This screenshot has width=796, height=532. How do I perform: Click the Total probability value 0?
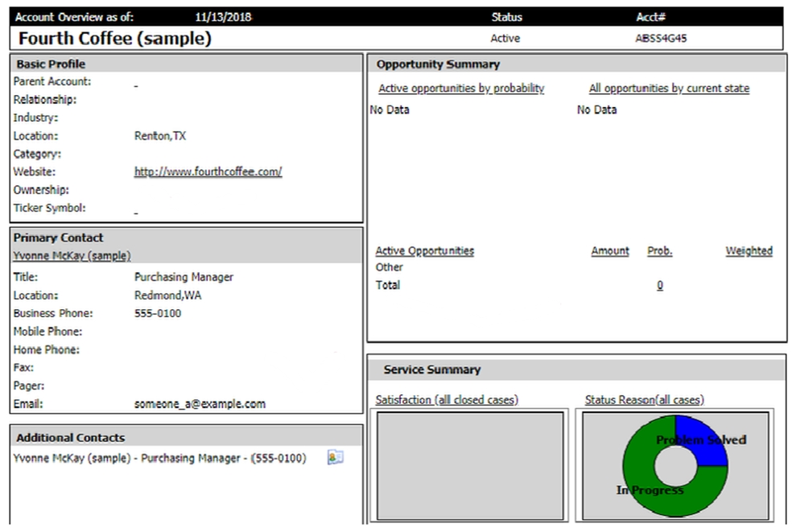click(x=659, y=285)
